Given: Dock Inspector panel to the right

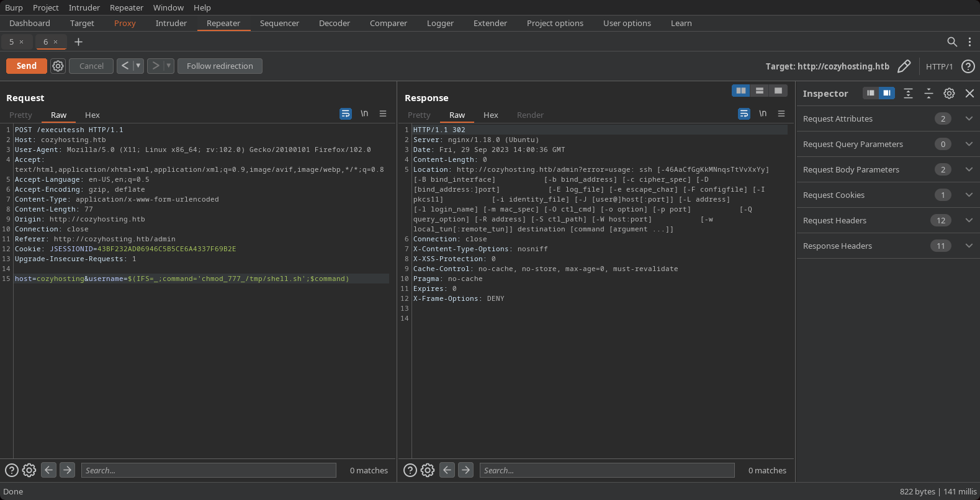Looking at the screenshot, I should [887, 93].
